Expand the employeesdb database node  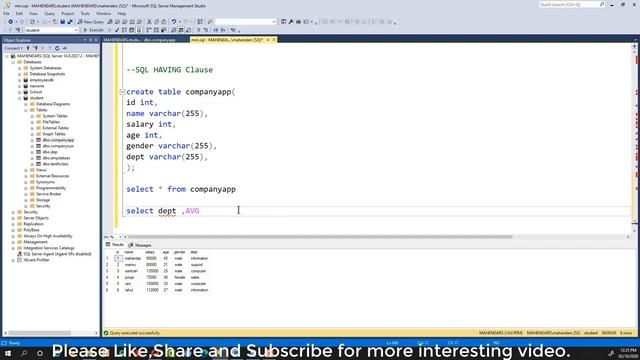click(x=20, y=80)
